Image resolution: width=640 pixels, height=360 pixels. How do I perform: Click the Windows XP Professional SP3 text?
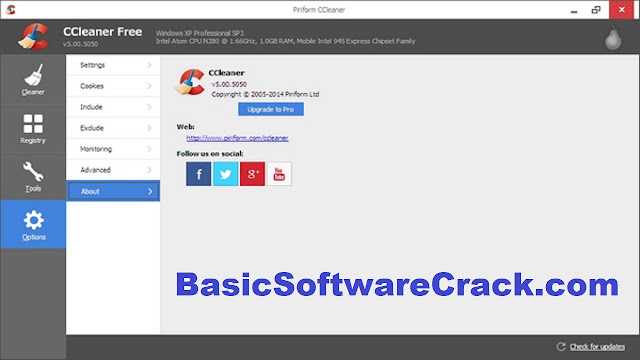(x=200, y=33)
